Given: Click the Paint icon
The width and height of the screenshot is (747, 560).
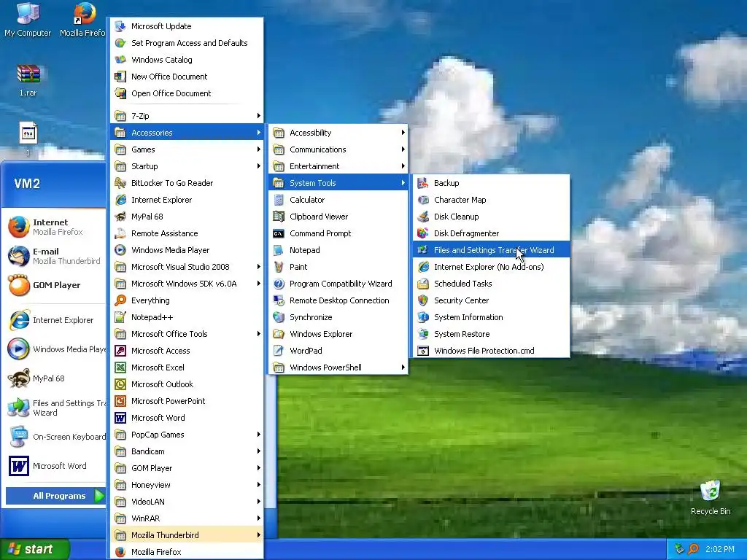Looking at the screenshot, I should (x=278, y=267).
